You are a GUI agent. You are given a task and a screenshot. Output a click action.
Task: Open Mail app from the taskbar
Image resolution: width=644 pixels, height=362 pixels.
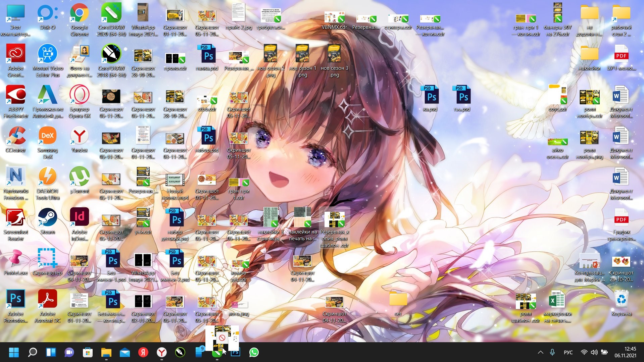pyautogui.click(x=125, y=352)
